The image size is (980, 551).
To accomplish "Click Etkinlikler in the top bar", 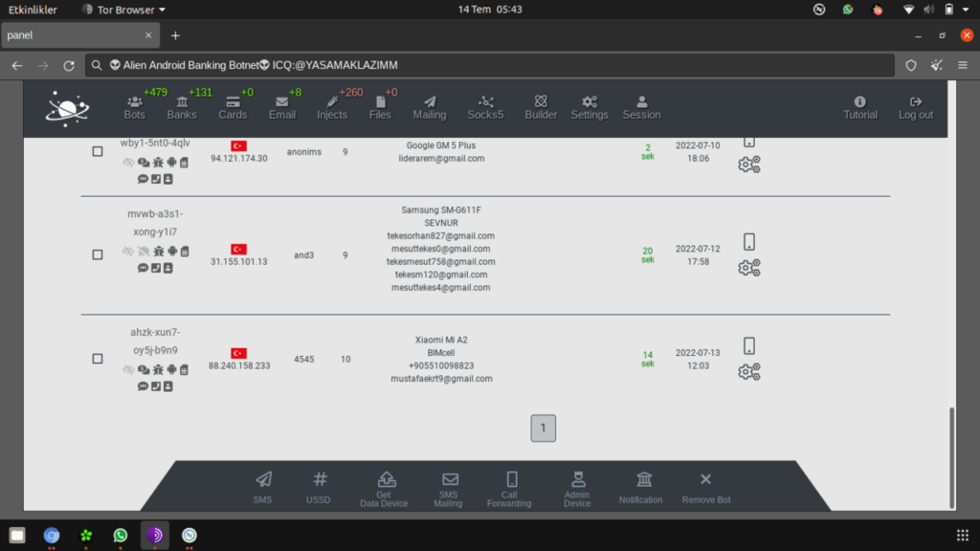I will click(x=33, y=10).
